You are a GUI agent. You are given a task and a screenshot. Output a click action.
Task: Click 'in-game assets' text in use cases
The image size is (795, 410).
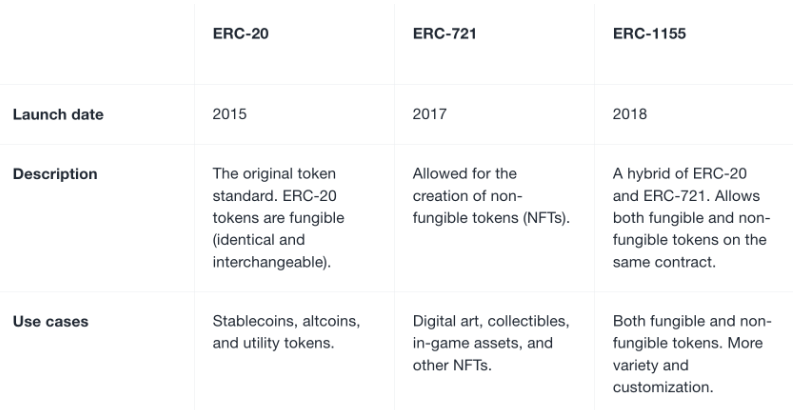pos(463,343)
